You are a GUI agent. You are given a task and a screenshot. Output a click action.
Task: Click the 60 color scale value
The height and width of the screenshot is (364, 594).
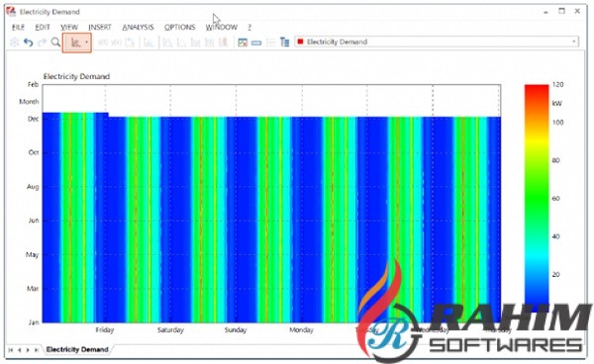(555, 198)
